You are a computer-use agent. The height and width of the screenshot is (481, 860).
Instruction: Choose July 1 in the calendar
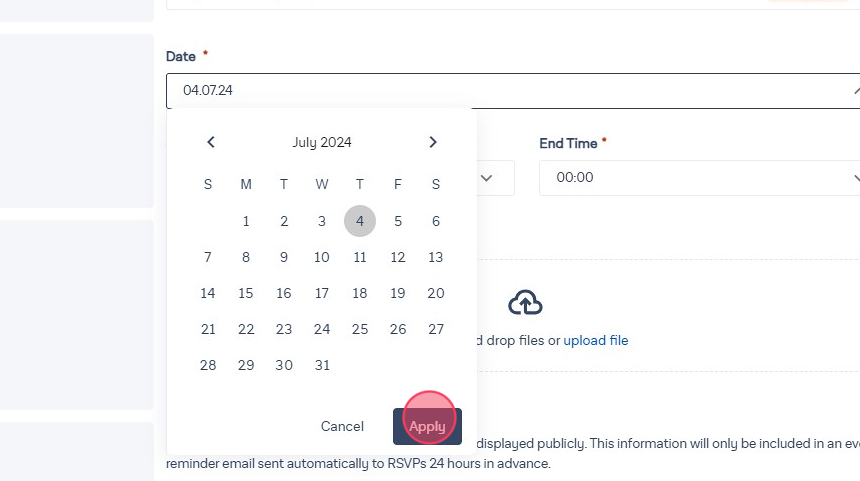tap(246, 221)
